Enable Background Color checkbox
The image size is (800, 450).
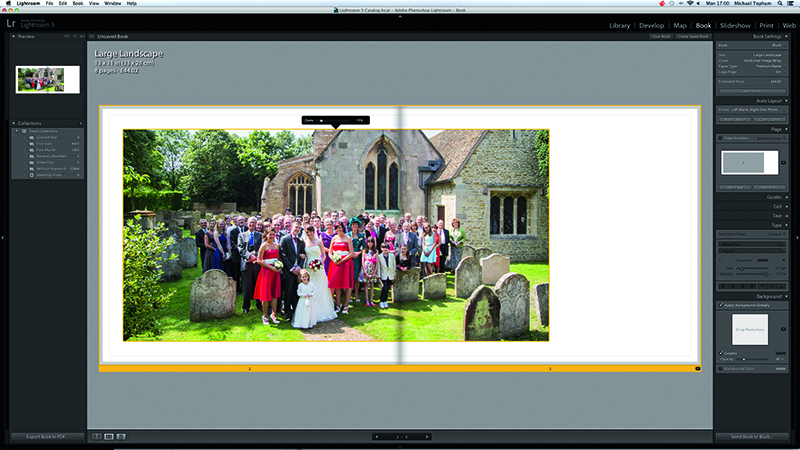point(720,368)
